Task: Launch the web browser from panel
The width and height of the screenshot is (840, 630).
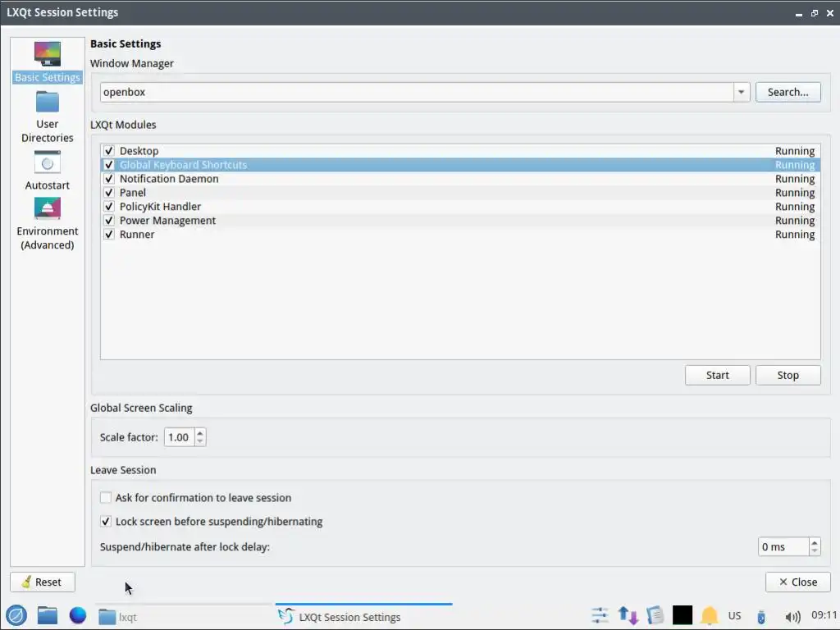Action: tap(78, 615)
